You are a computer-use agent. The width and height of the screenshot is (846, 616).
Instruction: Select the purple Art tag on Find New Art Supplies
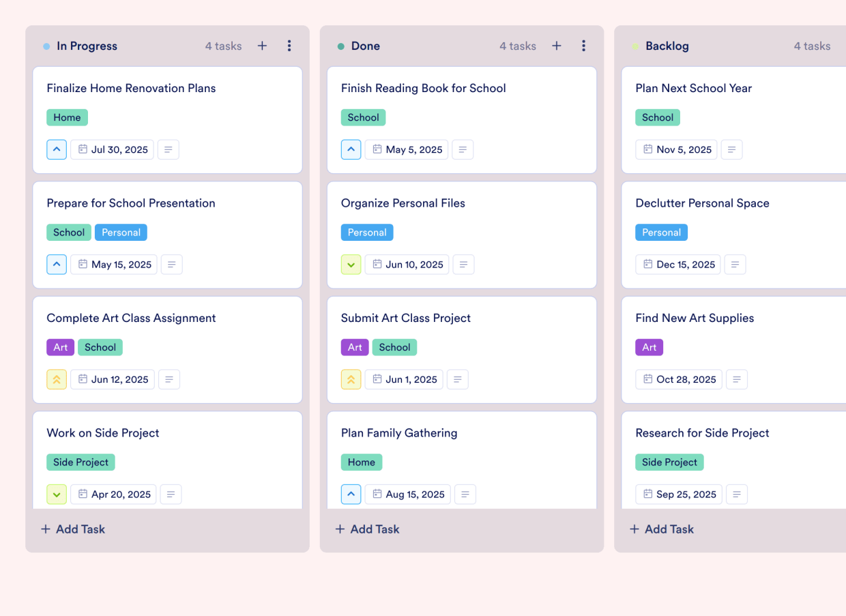coord(649,347)
